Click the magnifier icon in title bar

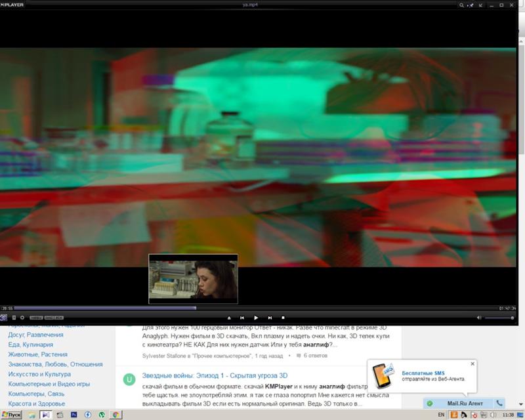(x=460, y=5)
